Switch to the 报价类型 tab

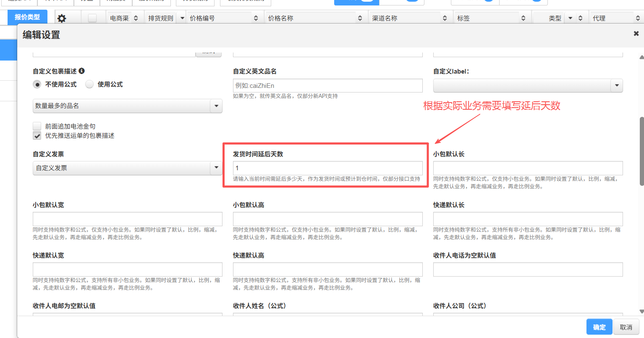[x=27, y=17]
